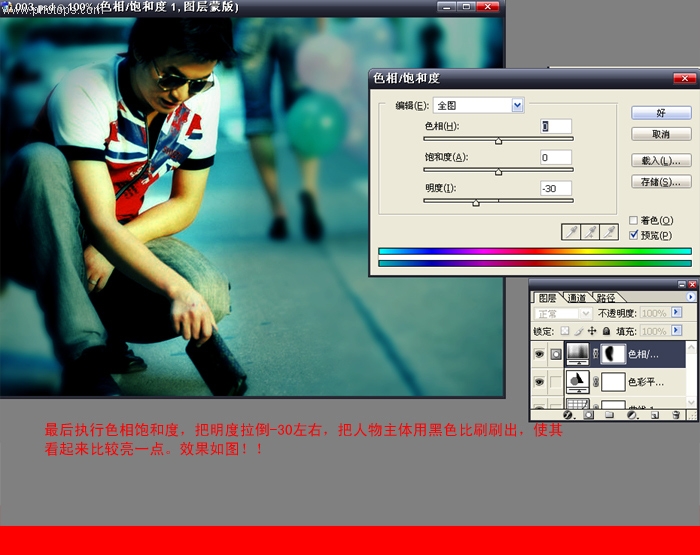Close the 色相/饱和度 dialog
The width and height of the screenshot is (700, 555).
[684, 79]
